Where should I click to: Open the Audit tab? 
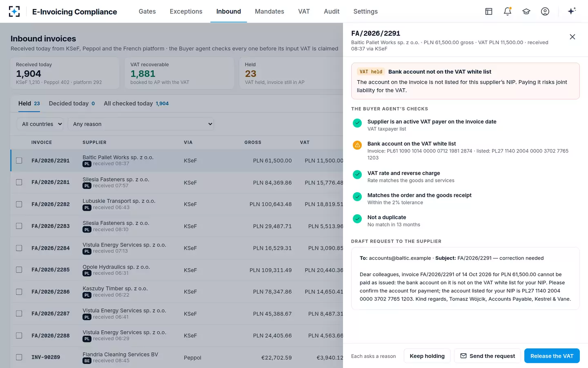point(332,11)
